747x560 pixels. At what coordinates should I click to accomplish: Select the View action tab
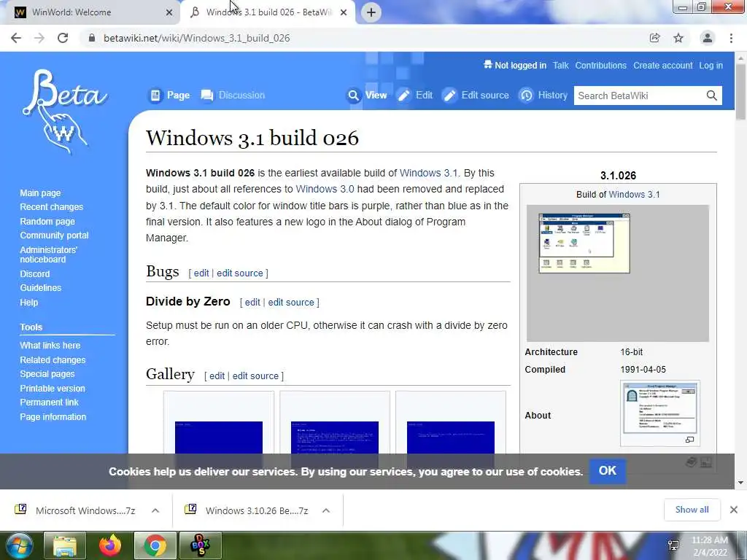click(x=367, y=96)
